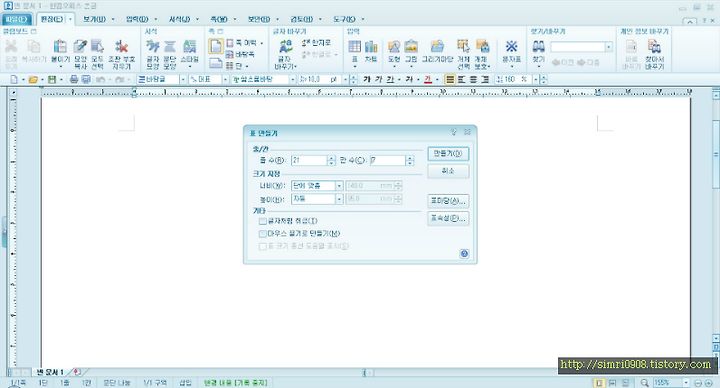Click the 칸 수 columns input field
This screenshot has height=388, width=720.
pos(388,160)
